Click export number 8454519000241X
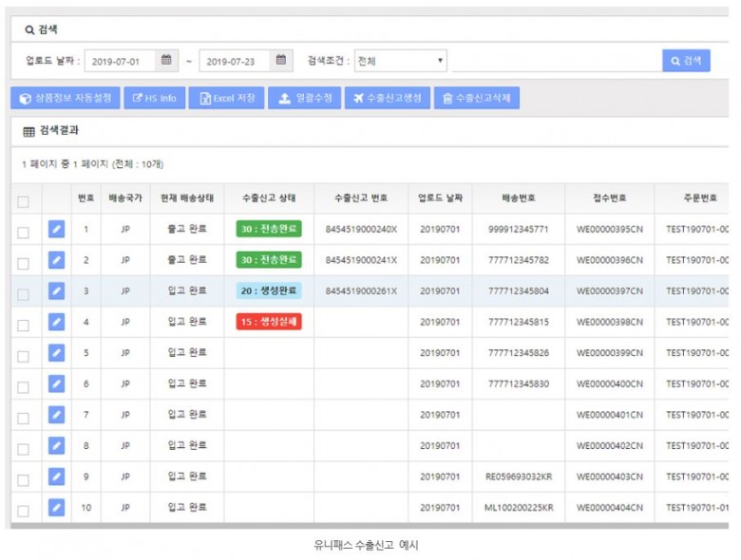This screenshot has width=741, height=560. point(361,260)
